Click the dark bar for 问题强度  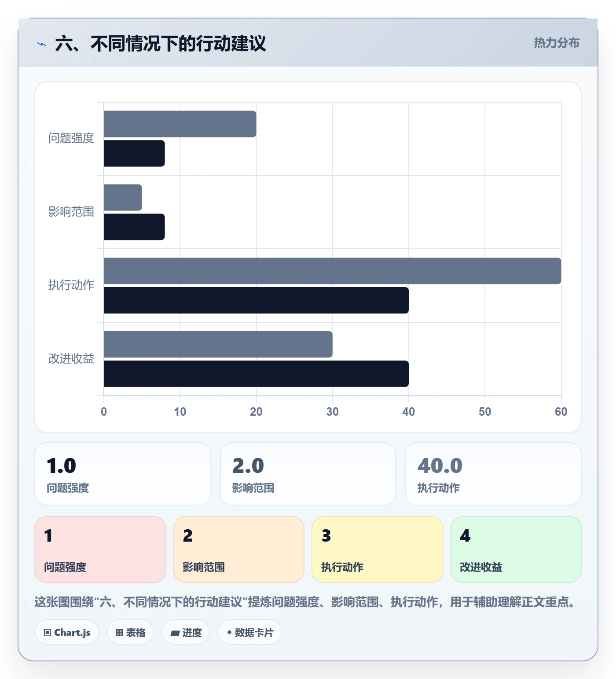pos(134,154)
